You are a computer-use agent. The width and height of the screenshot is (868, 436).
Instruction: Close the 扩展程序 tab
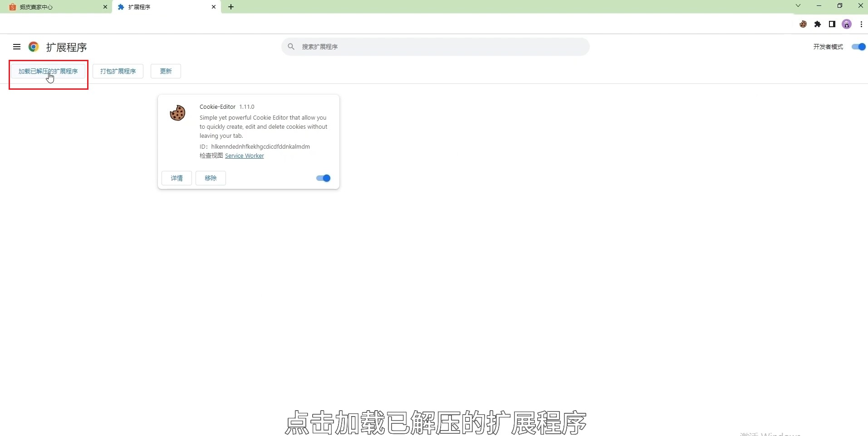(214, 7)
